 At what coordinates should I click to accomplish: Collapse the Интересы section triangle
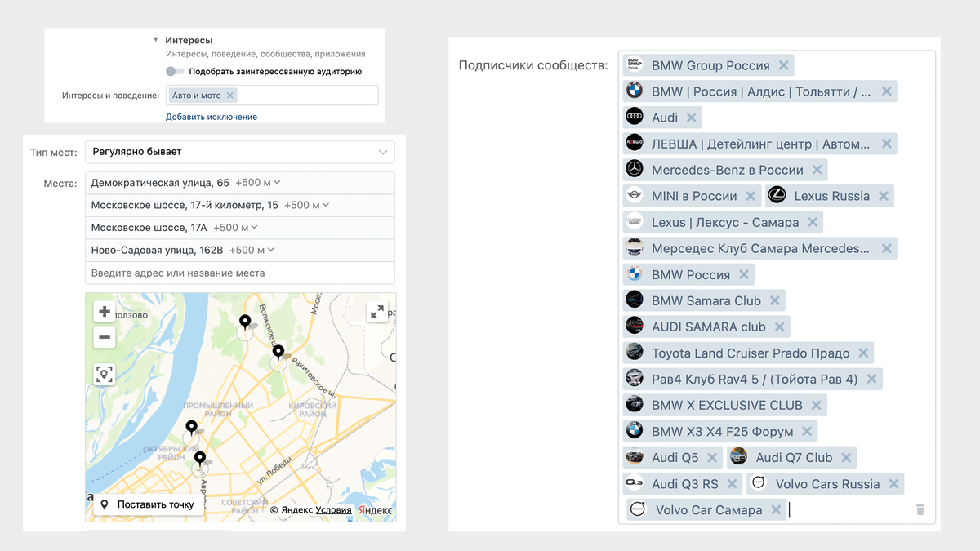(156, 39)
